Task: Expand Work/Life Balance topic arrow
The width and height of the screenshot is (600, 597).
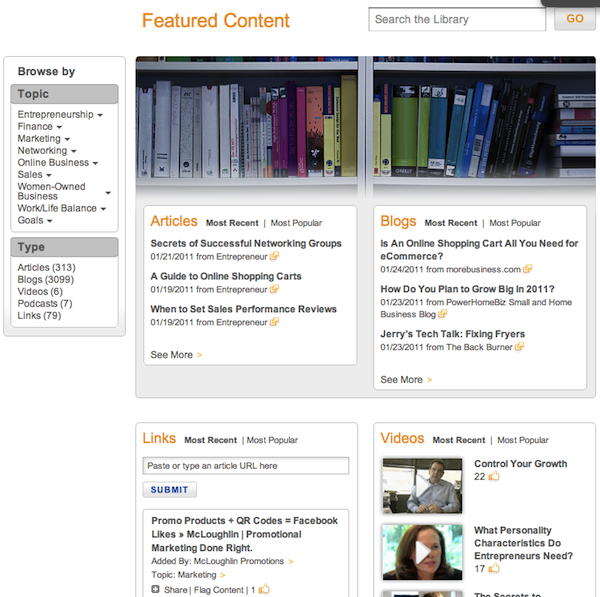Action: click(x=103, y=209)
